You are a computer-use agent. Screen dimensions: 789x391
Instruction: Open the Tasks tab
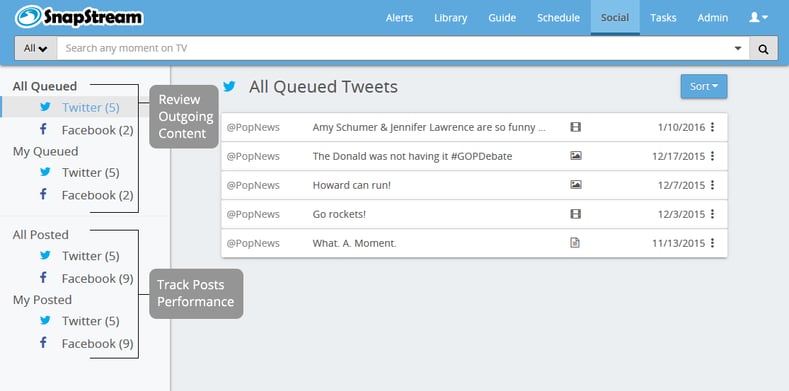click(x=663, y=18)
